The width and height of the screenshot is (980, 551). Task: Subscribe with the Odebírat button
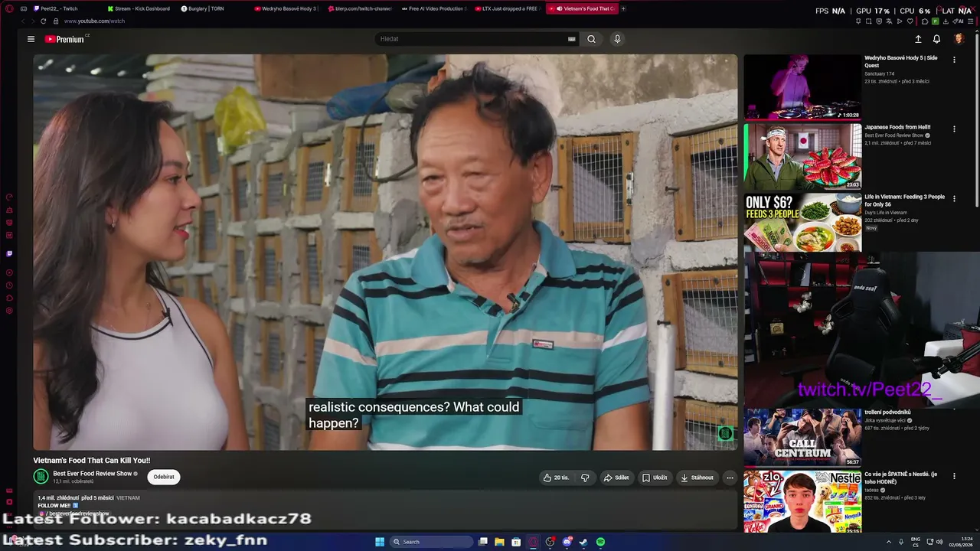click(x=164, y=477)
